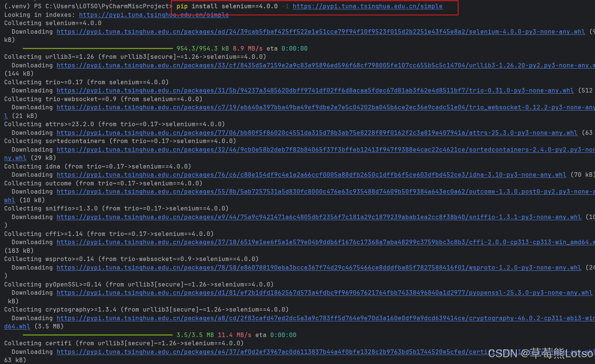Open the selenium-4.0.0-py3-none-any.whl download link
The width and height of the screenshot is (595, 364).
[321, 32]
